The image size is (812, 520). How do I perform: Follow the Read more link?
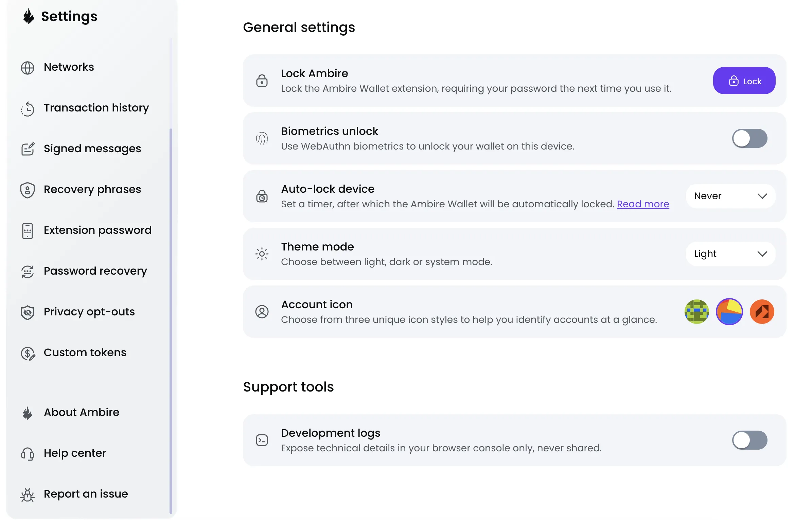tap(643, 204)
